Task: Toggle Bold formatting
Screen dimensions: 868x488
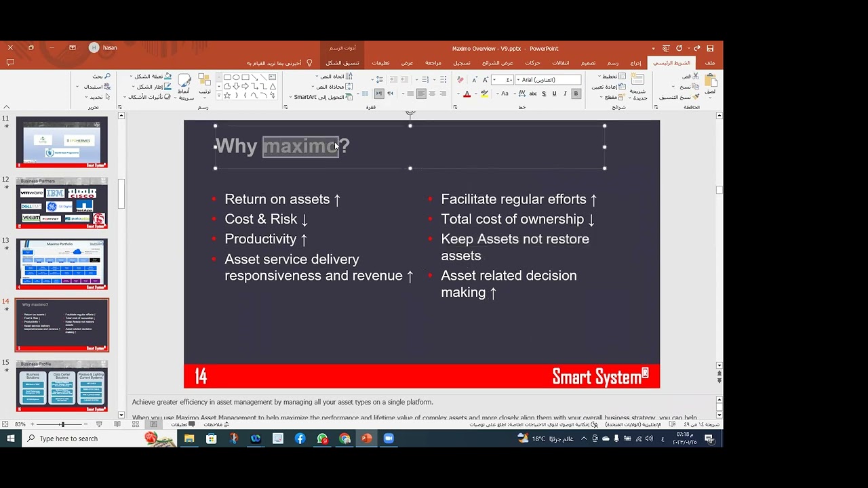Action: 576,94
